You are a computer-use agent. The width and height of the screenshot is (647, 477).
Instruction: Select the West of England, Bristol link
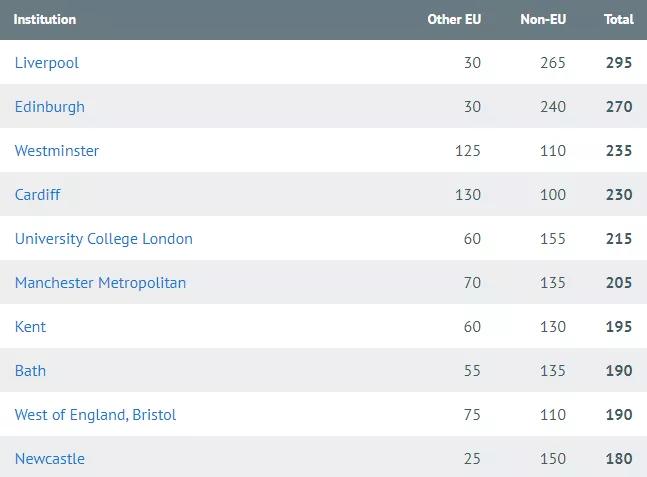95,415
